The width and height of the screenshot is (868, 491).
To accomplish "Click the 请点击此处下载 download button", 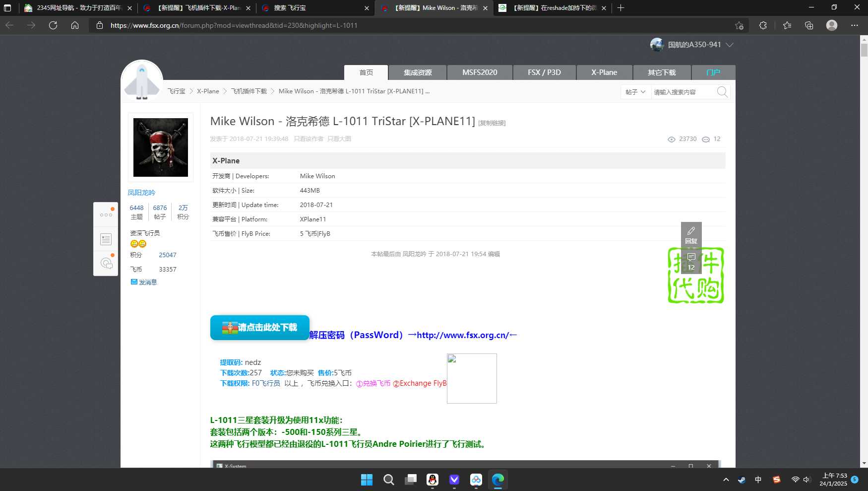I will (260, 328).
